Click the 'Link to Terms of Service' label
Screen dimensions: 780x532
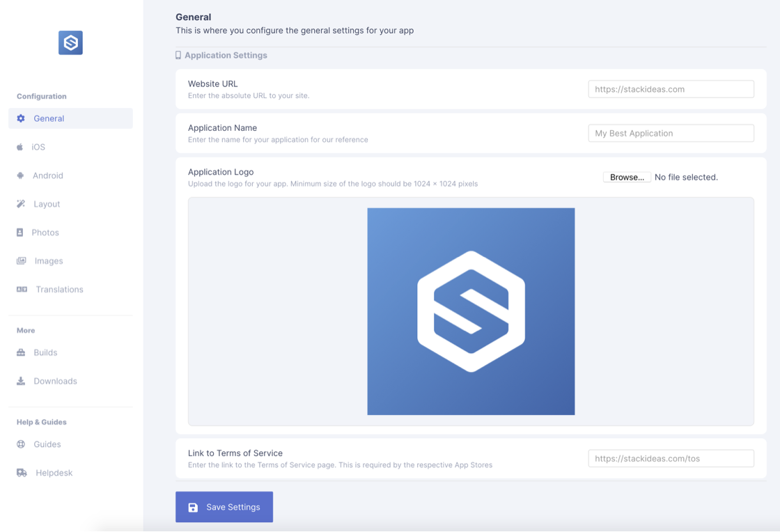235,453
